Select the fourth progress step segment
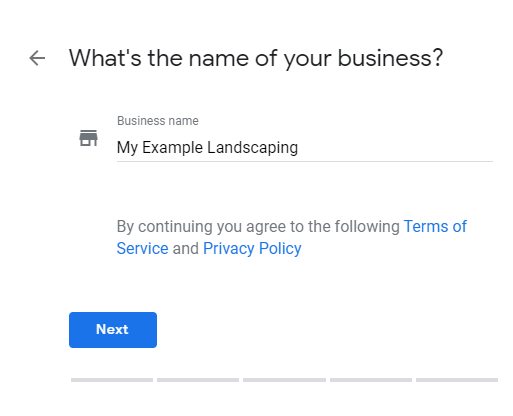The image size is (513, 416). (371, 380)
